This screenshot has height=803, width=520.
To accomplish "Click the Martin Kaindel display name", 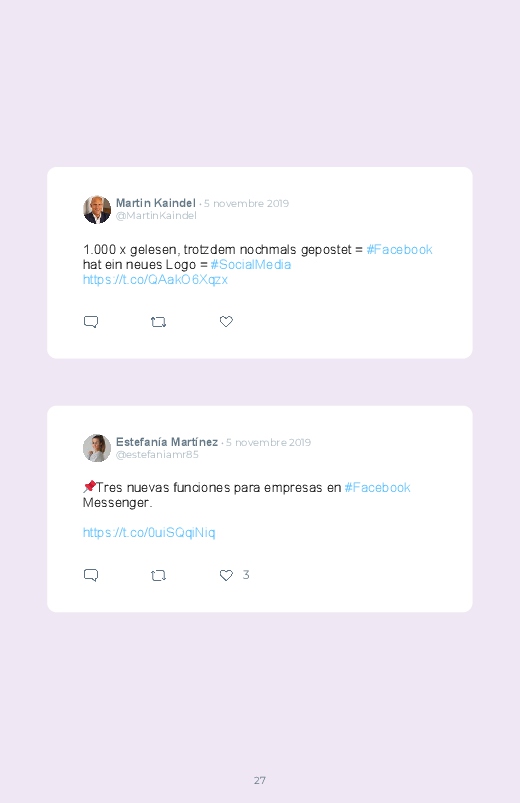I will 156,203.
